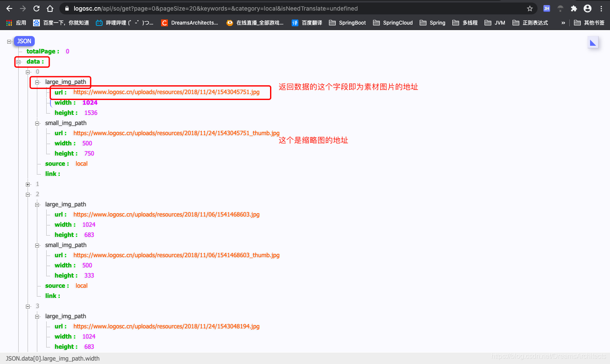Show hidden bookmarks with the » chevron
Screen dimensions: 610x364
click(563, 23)
